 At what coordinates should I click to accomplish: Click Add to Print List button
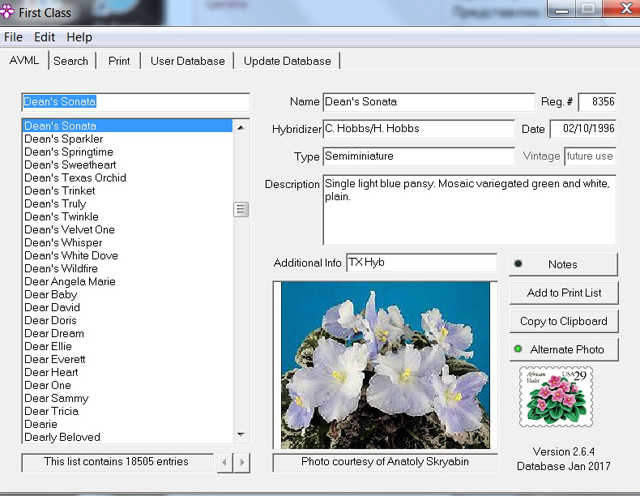tap(564, 293)
